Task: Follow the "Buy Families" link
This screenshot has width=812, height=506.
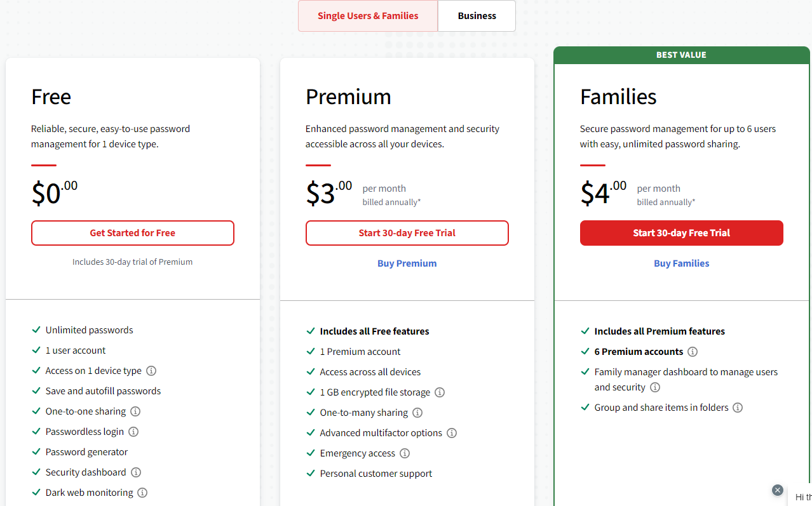Action: point(681,263)
